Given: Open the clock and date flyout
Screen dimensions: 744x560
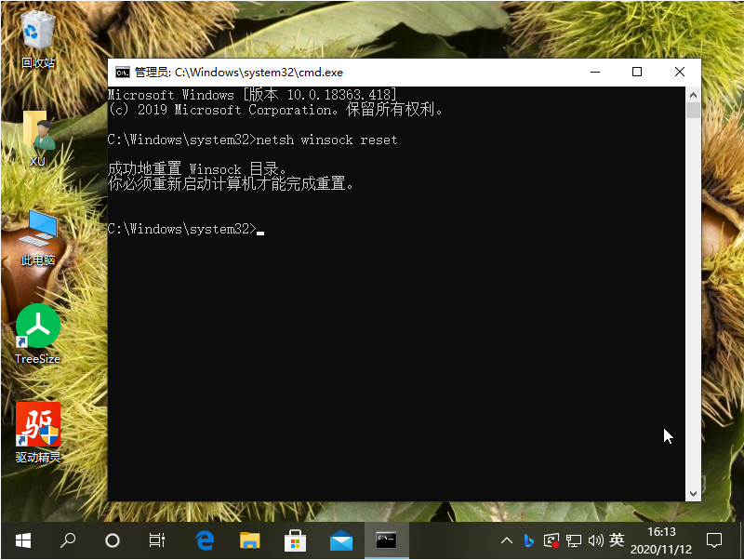Looking at the screenshot, I should 662,540.
